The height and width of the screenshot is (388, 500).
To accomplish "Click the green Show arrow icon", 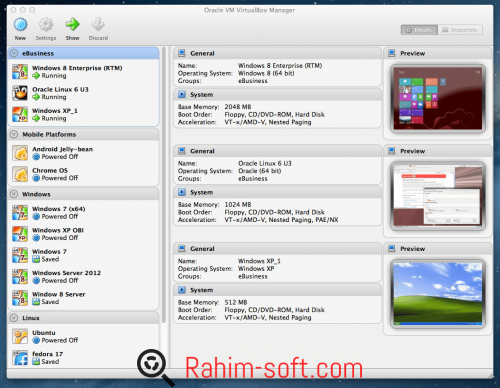I will (72, 24).
